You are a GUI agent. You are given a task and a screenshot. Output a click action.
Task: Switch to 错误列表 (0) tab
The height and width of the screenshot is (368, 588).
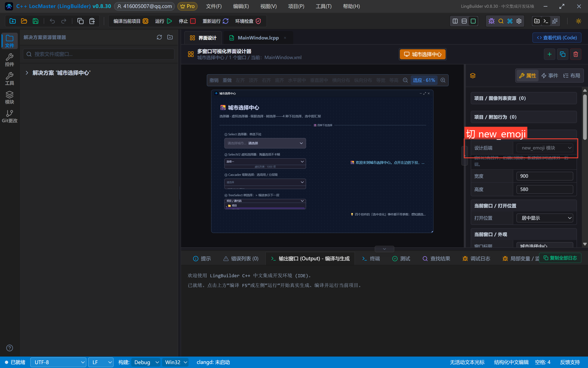coord(241,258)
